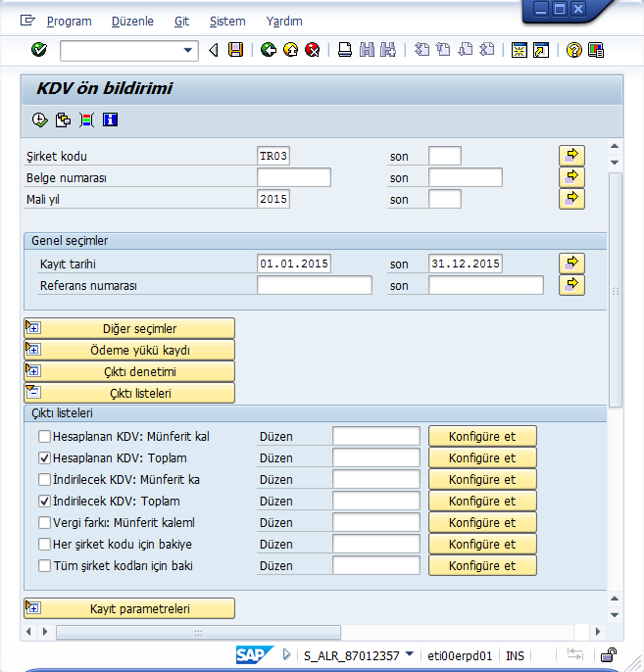Open the Git menu

coord(181,21)
